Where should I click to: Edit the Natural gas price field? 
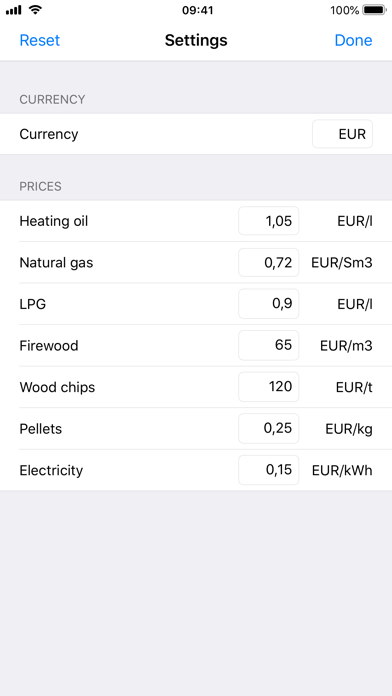(x=269, y=262)
